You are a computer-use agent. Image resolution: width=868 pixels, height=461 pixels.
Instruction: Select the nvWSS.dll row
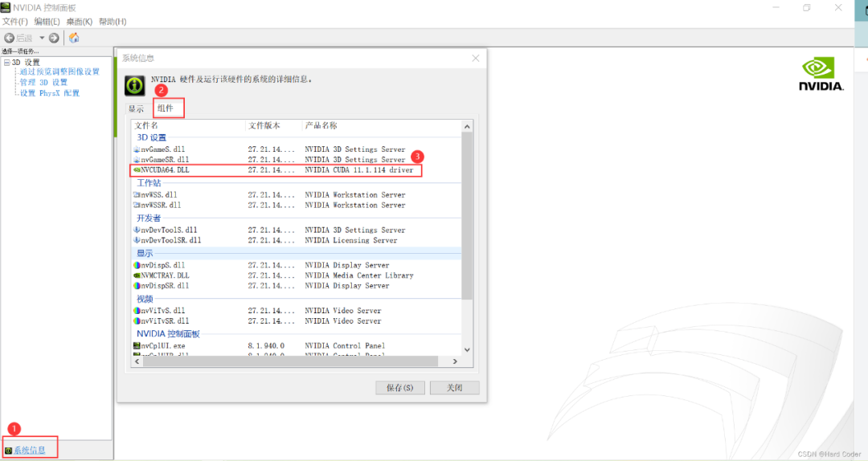click(297, 195)
